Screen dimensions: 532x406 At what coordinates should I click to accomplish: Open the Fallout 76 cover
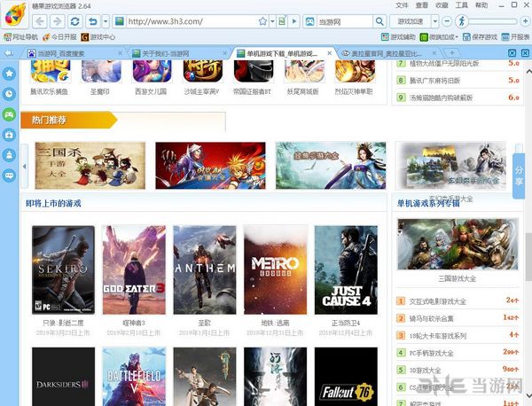tap(346, 377)
